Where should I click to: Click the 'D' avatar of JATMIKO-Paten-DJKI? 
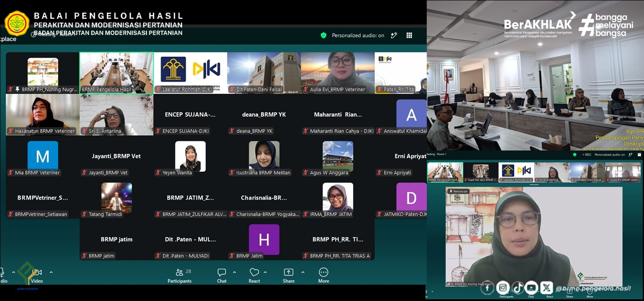click(x=411, y=197)
